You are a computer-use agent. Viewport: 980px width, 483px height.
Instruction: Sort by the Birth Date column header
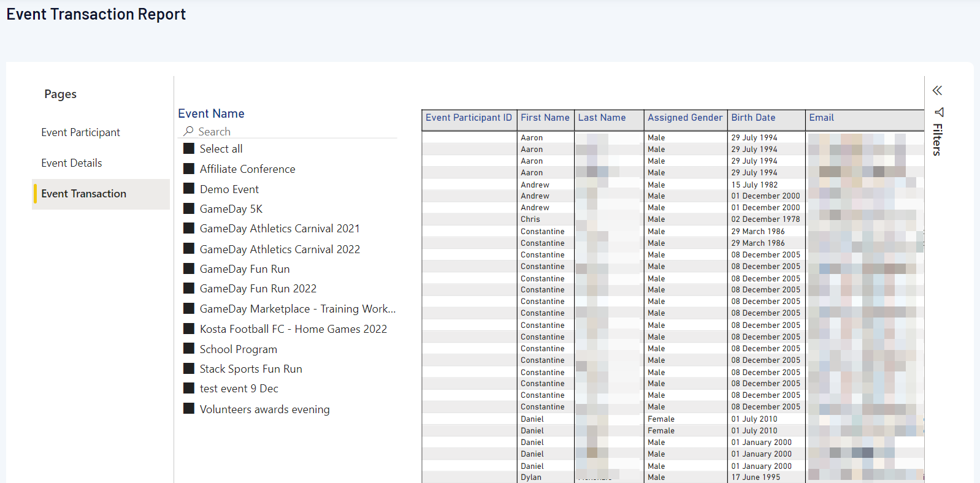tap(753, 118)
